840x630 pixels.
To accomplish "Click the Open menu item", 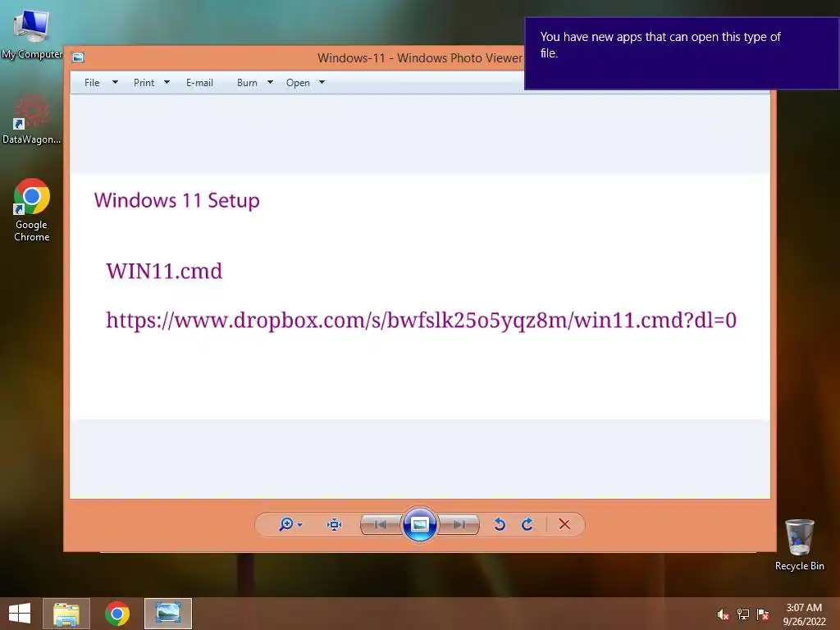I will tap(298, 83).
